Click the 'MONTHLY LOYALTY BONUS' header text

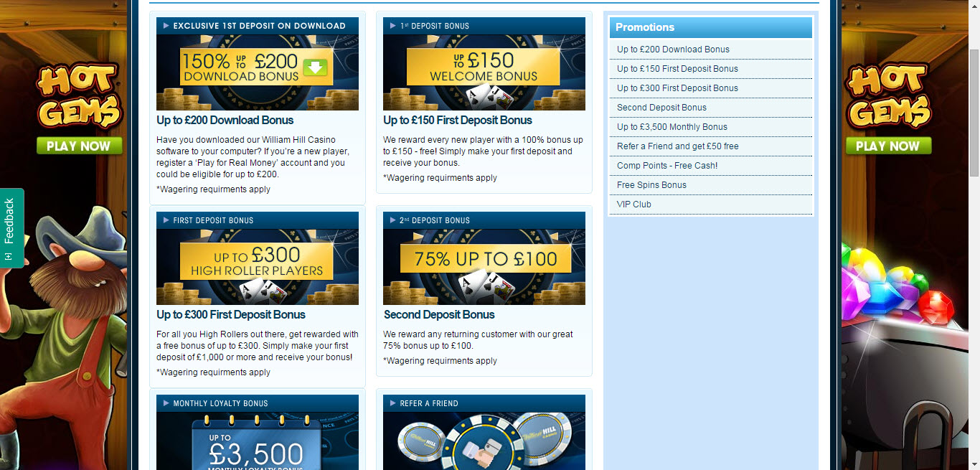pos(221,403)
